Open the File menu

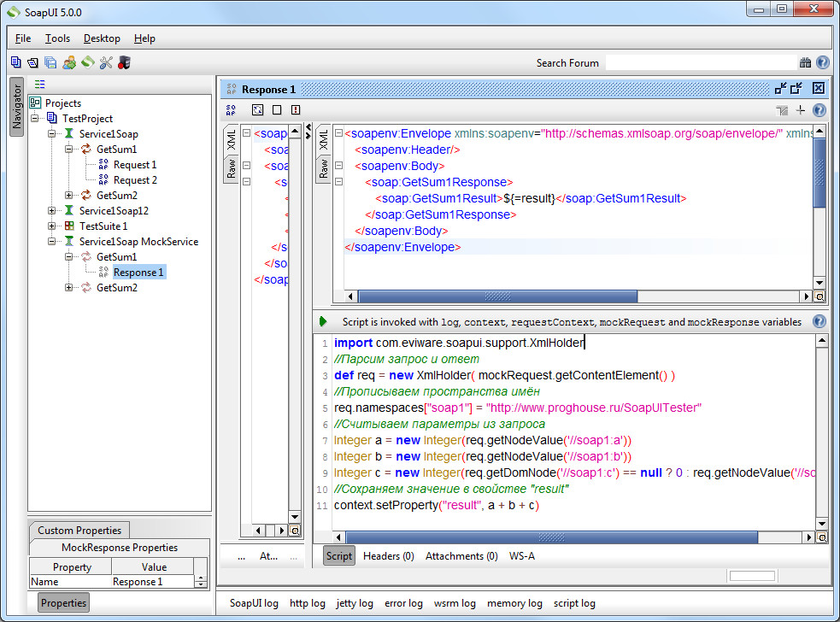click(23, 38)
